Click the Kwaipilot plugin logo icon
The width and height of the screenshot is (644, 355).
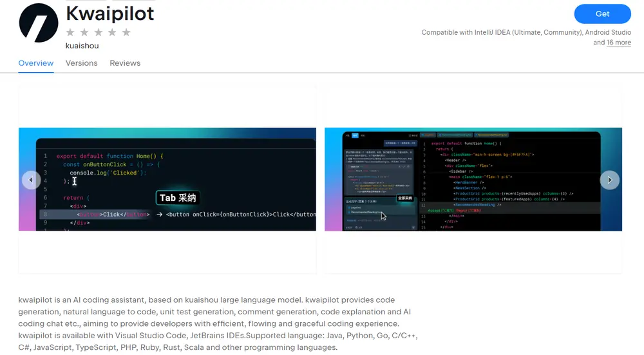point(39,22)
